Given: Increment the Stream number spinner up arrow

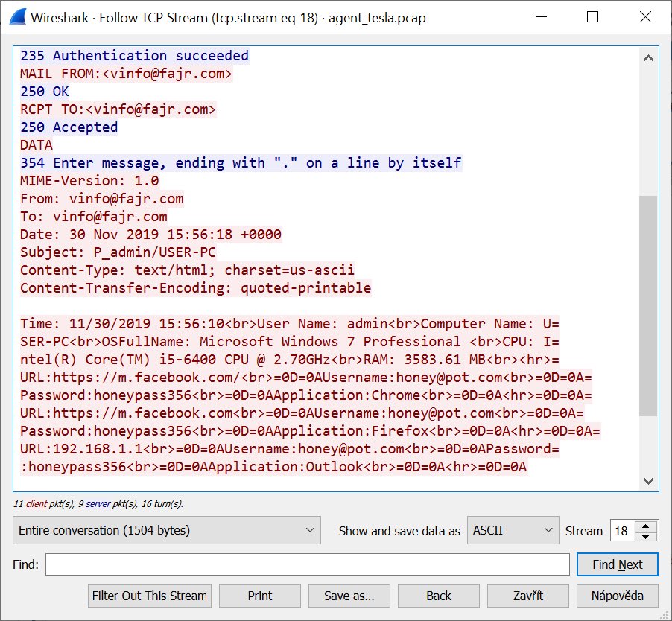Looking at the screenshot, I should coord(645,526).
